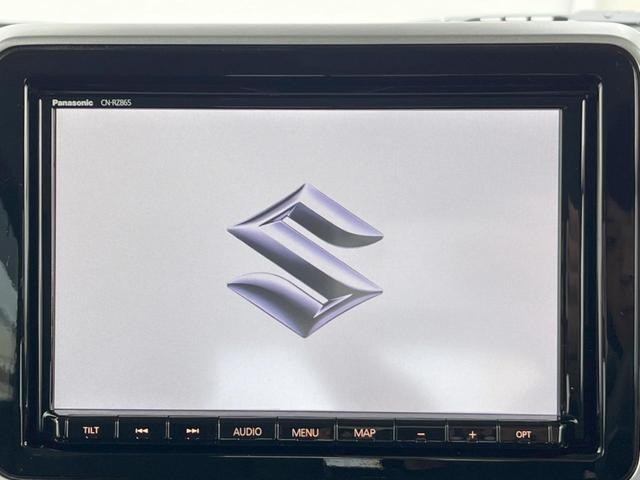Open the AUDIO source screen
Screen dimensions: 640x480
(x=247, y=432)
